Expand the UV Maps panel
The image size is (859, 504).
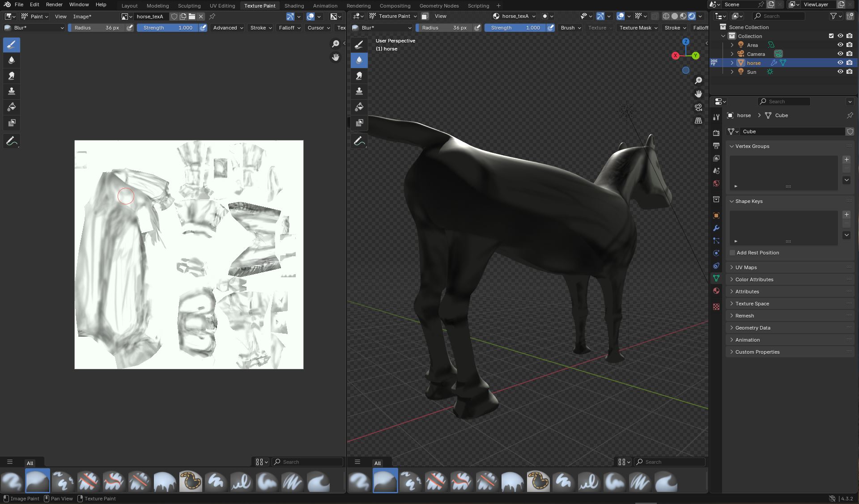746,267
